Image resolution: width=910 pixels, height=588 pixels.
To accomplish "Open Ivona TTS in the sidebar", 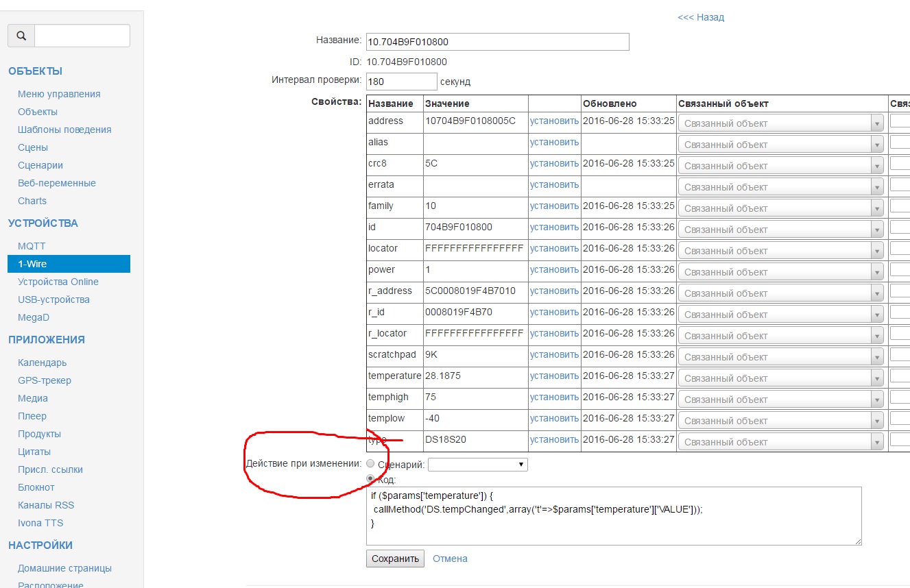I will coord(40,523).
